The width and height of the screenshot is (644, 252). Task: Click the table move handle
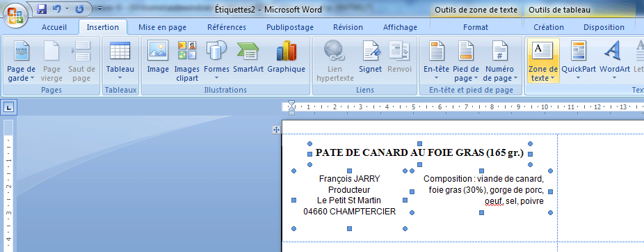click(x=277, y=130)
